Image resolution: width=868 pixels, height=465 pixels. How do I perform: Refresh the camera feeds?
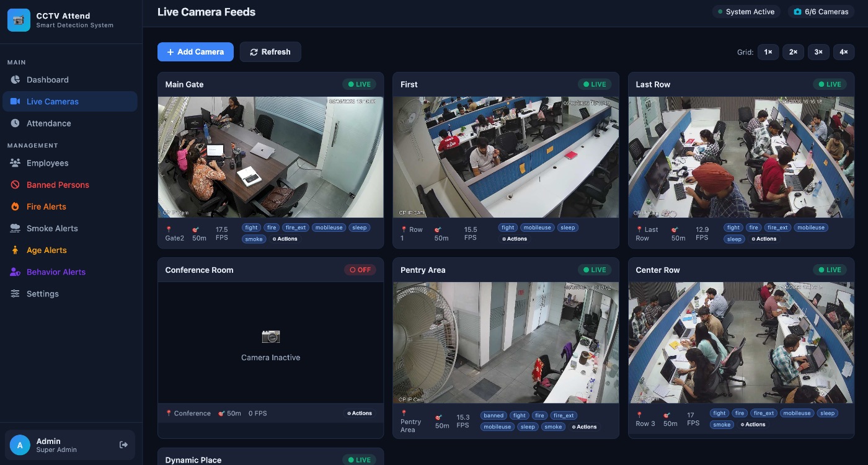tap(270, 52)
